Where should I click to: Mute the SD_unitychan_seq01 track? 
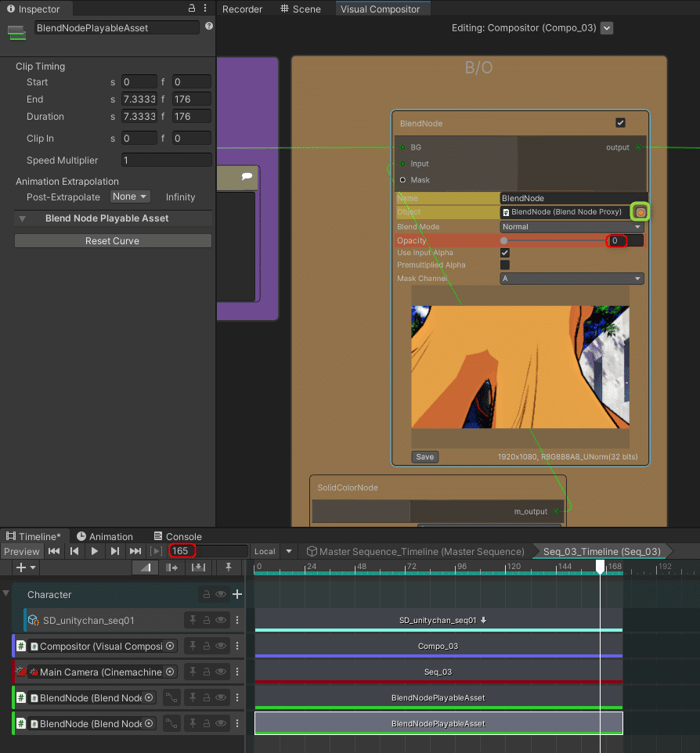pos(221,620)
